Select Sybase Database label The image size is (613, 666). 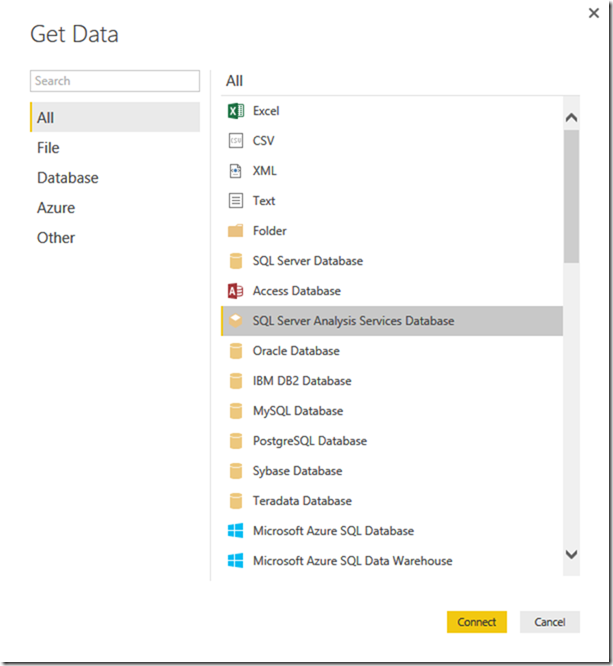tap(298, 471)
